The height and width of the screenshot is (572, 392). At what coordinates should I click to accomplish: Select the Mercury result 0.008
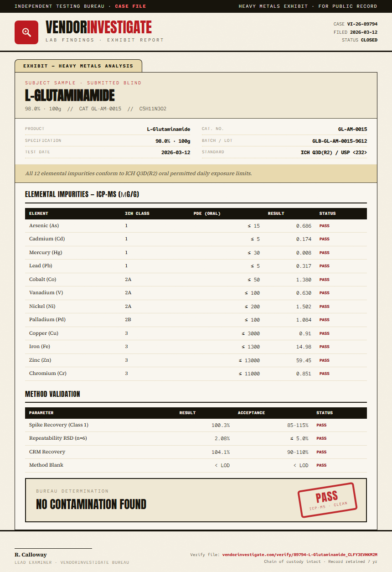(304, 253)
